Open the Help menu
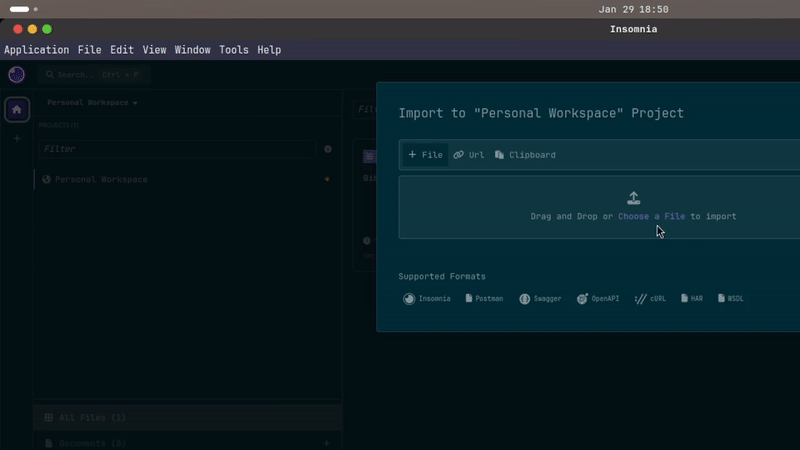 pyautogui.click(x=269, y=50)
